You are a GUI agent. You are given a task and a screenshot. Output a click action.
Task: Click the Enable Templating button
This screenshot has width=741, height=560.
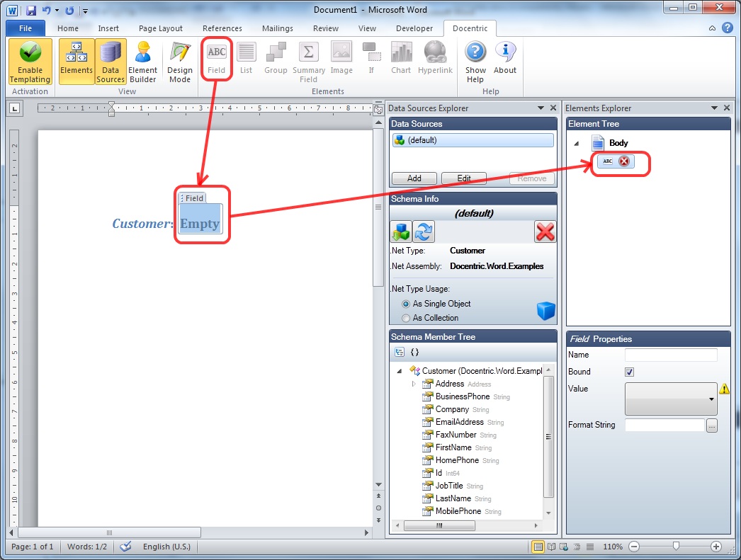click(30, 62)
